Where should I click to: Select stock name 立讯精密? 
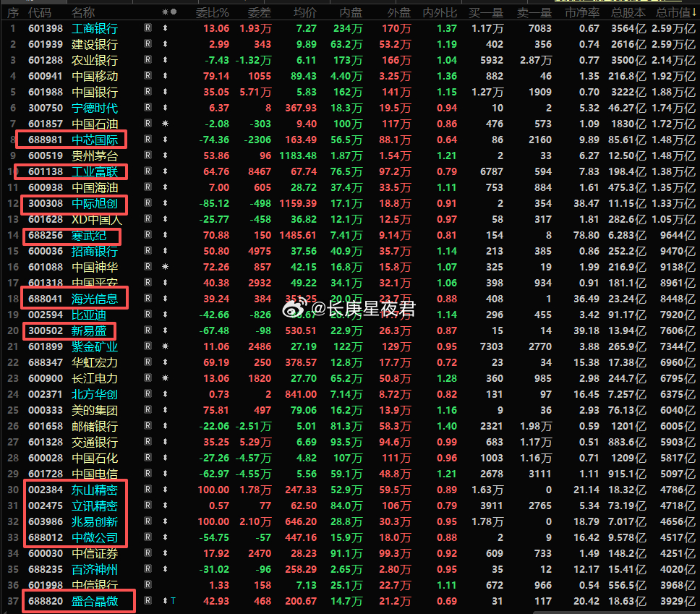point(95,506)
